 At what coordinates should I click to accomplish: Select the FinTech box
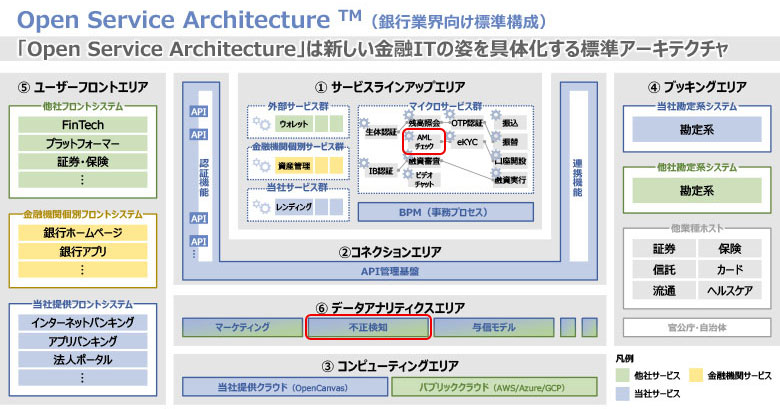83,125
